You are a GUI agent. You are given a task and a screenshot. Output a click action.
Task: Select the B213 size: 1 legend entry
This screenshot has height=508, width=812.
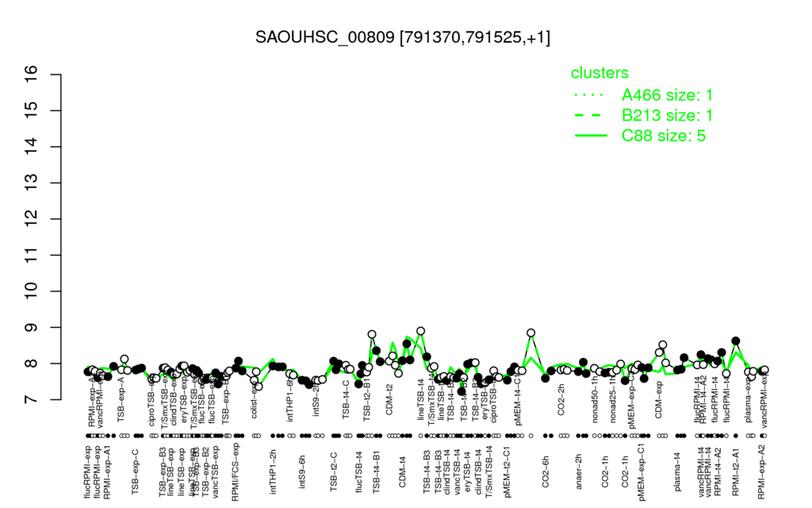[667, 115]
